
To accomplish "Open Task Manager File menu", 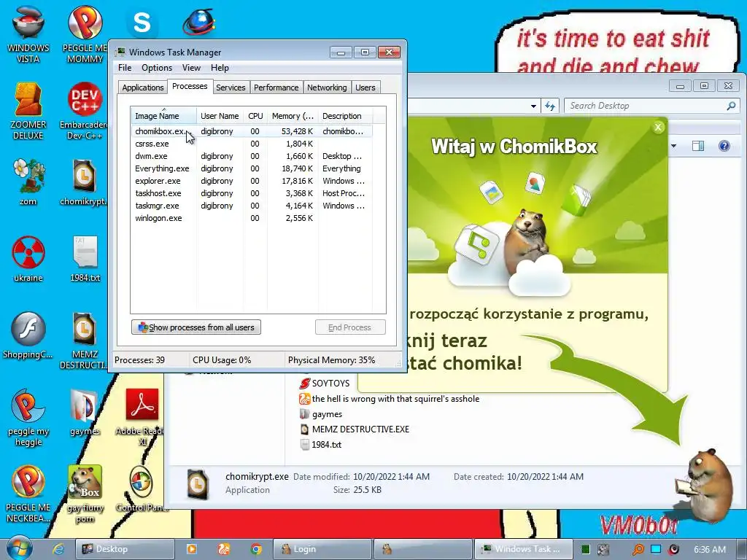I will [x=125, y=68].
